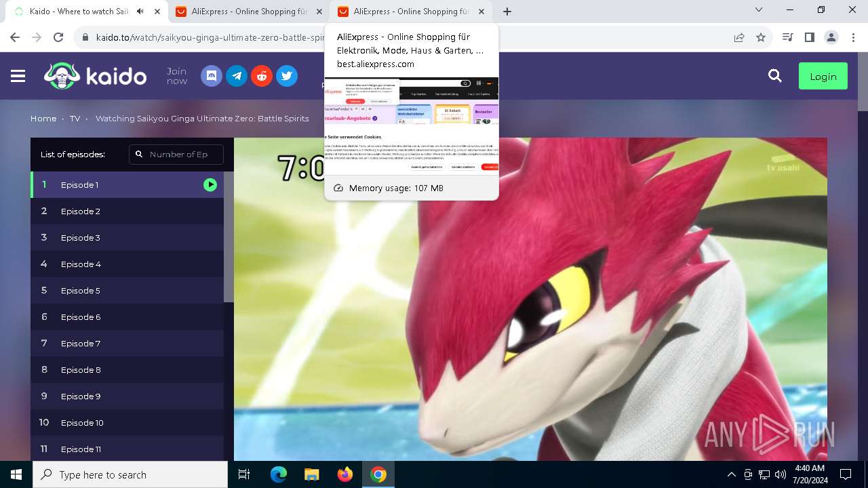This screenshot has width=868, height=488.
Task: Bookmark this page with star icon
Action: pyautogui.click(x=761, y=37)
